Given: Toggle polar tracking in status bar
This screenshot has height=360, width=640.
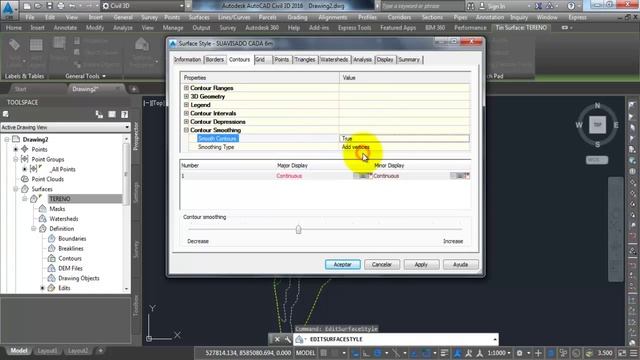Looking at the screenshot, I should coord(378,353).
